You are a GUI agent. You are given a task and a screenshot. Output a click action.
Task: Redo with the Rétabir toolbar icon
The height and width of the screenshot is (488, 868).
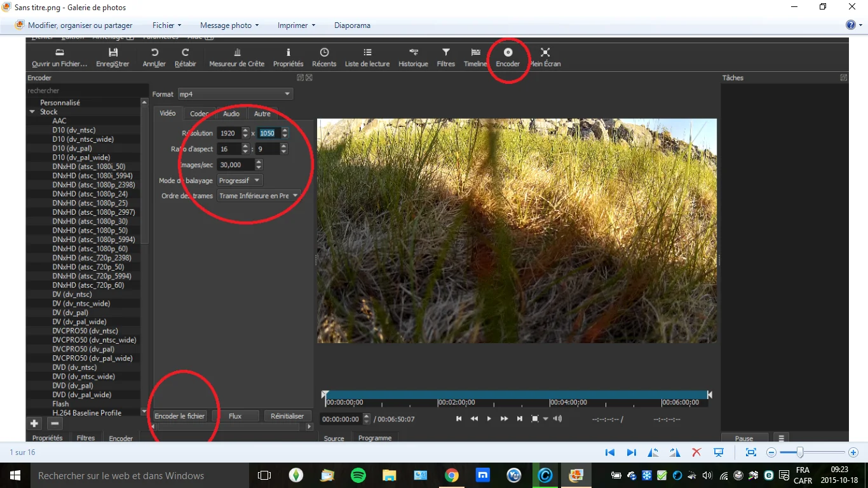(186, 58)
